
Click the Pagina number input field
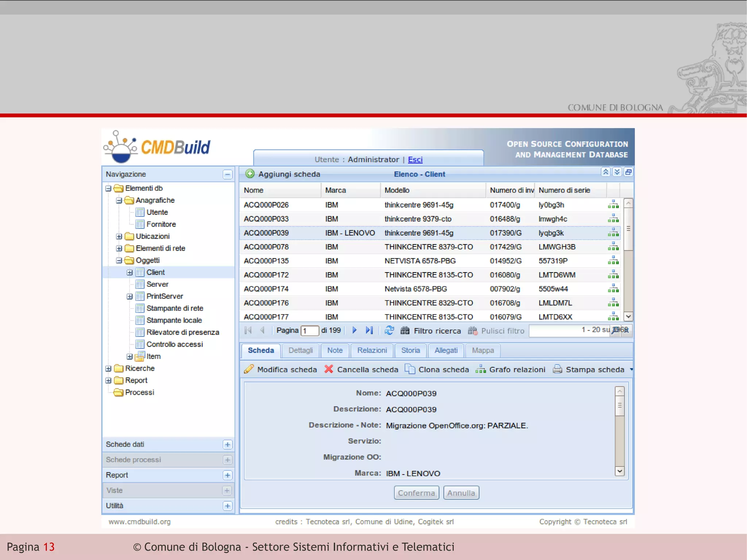pyautogui.click(x=310, y=331)
